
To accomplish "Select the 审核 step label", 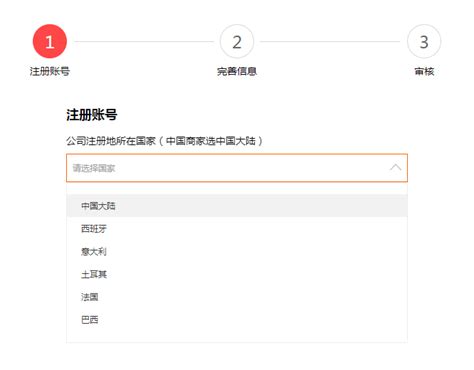I will (x=424, y=71).
